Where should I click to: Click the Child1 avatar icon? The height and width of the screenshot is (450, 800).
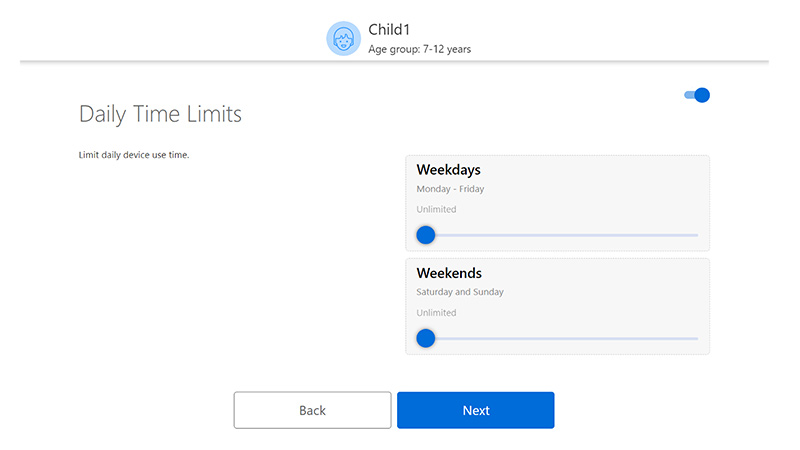[x=343, y=39]
